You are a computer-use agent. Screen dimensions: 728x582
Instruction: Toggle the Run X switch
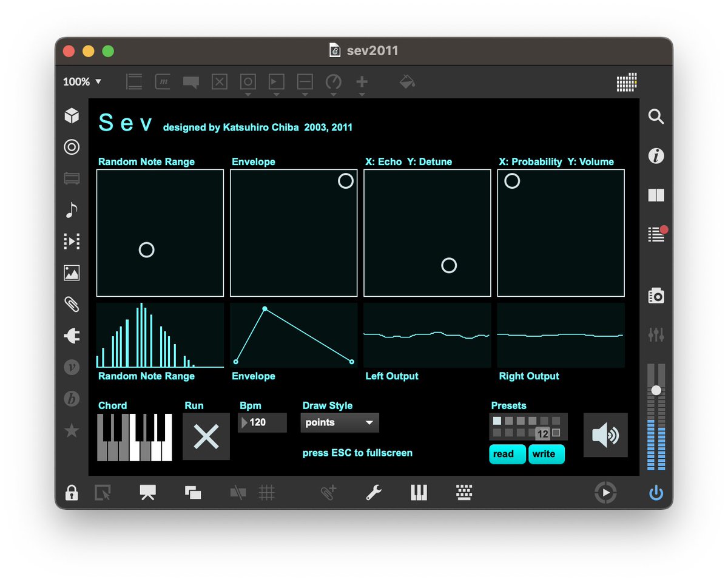[206, 436]
